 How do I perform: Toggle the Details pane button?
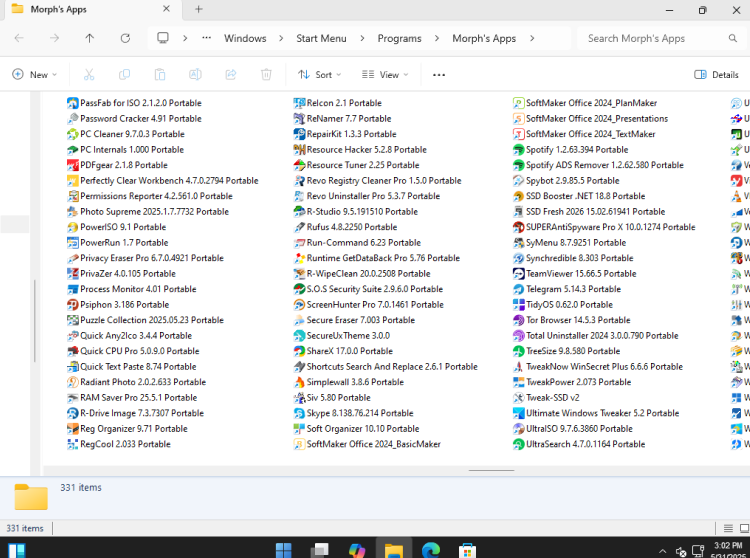tap(716, 75)
